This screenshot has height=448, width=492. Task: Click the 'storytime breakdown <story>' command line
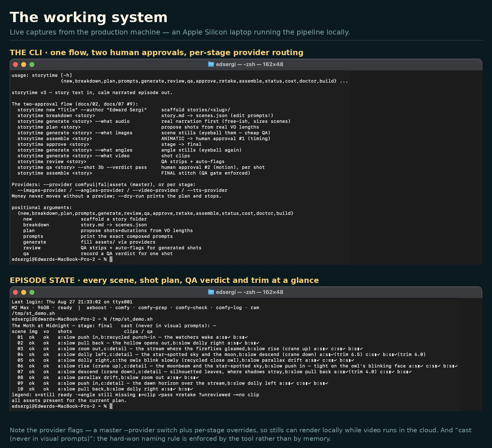[56, 116]
